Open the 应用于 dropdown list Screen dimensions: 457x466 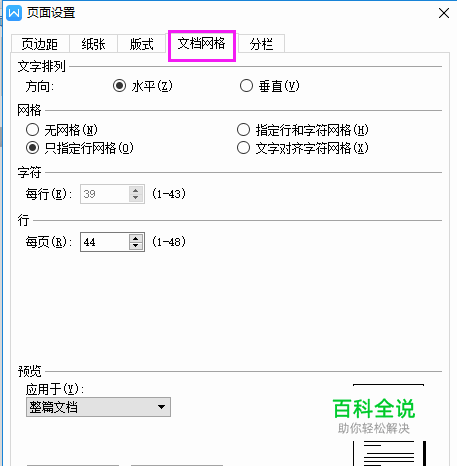98,407
